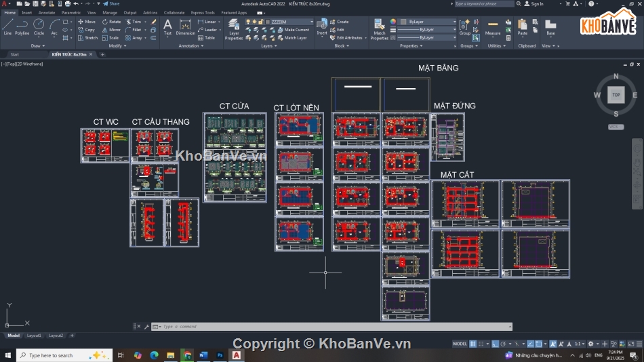This screenshot has width=644, height=362.
Task: Expand the ByLayer color dropdown
Action: pyautogui.click(x=428, y=22)
